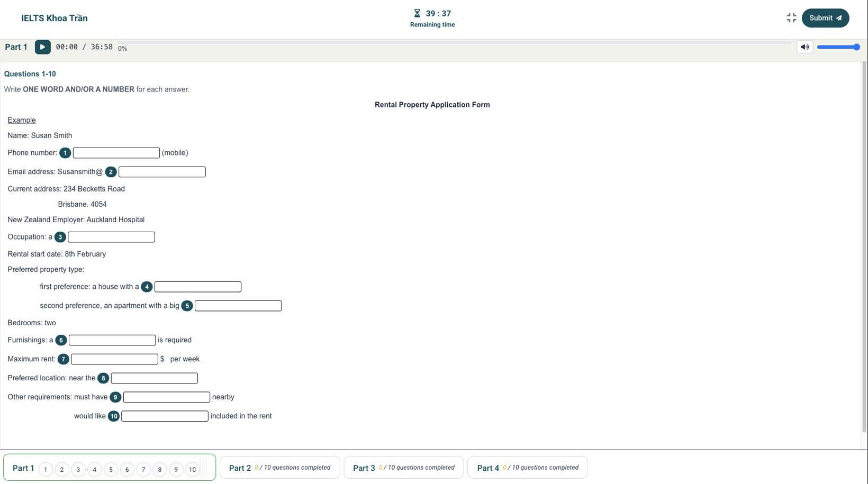Select question 5 bubble in Part 1 navigator

point(111,470)
